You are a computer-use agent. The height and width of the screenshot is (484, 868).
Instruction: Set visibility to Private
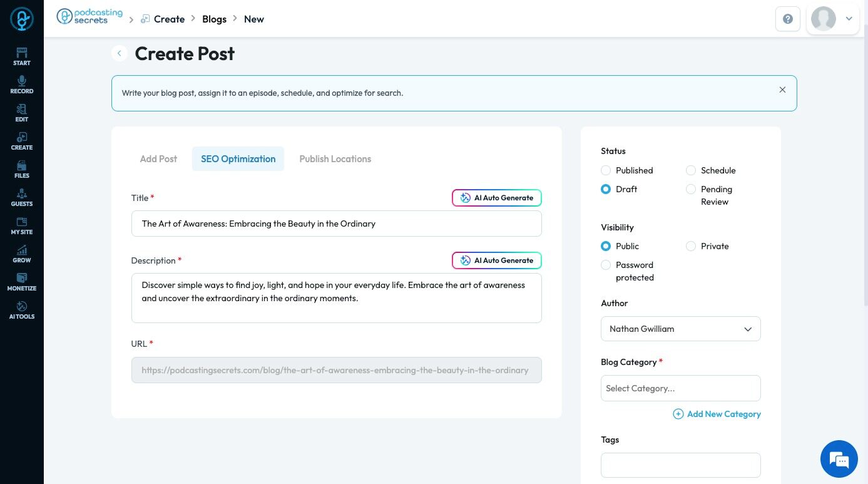click(691, 246)
